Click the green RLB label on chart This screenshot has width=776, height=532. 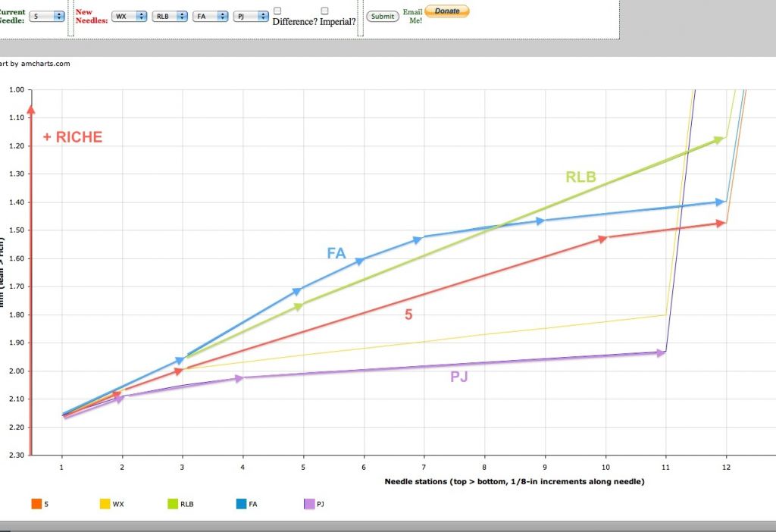[x=580, y=177]
